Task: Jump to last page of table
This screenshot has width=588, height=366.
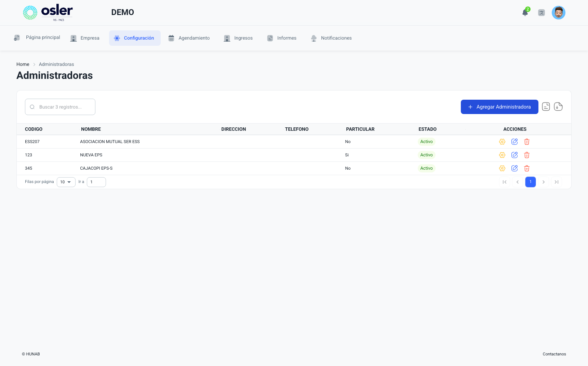Action: click(x=557, y=182)
